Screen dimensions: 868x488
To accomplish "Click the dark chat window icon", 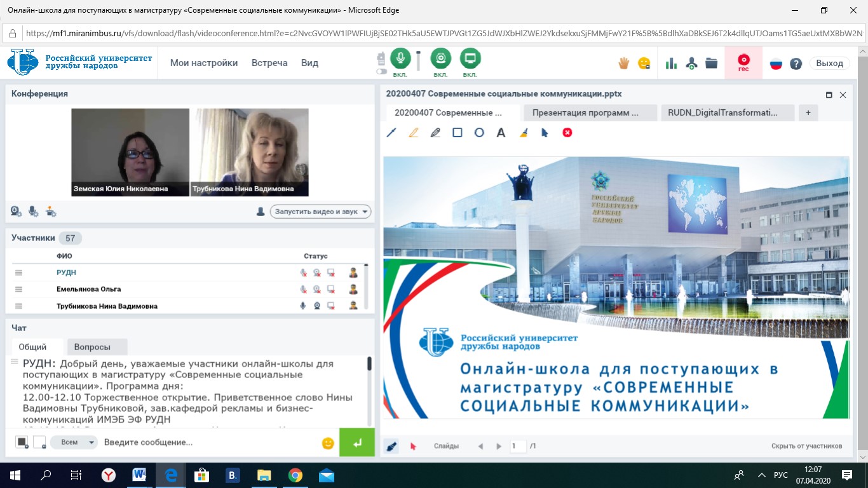I will pos(22,442).
